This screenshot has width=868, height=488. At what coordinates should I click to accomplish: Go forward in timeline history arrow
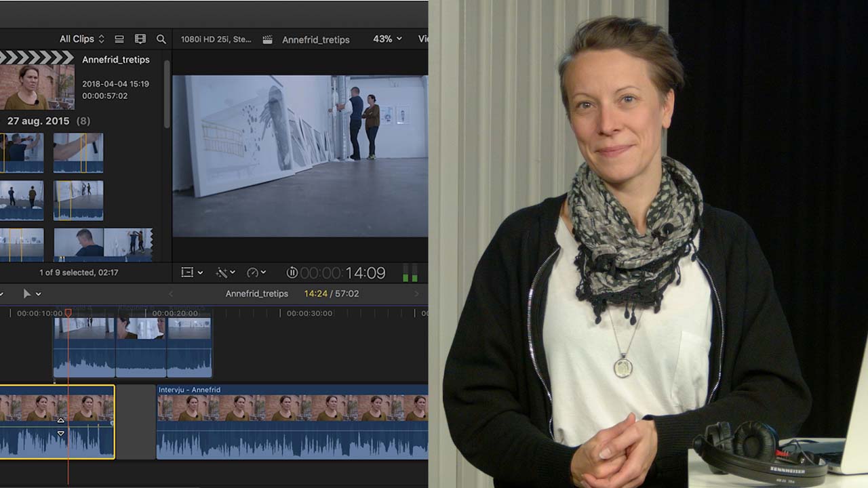[416, 293]
